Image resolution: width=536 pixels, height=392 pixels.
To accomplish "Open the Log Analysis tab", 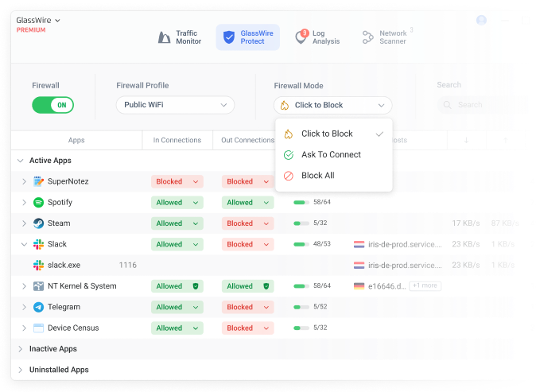I will coord(317,37).
